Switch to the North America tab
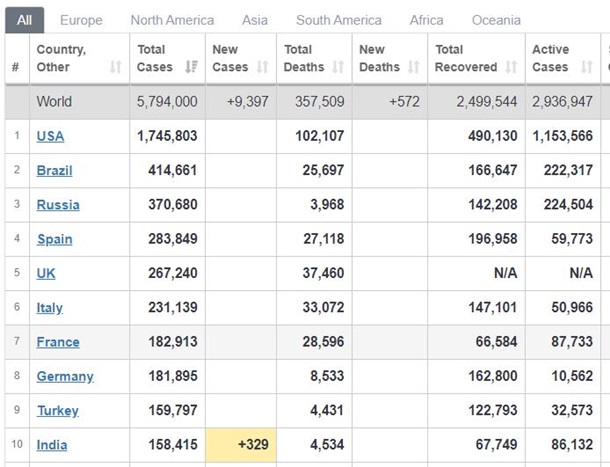This screenshot has height=467, width=610. point(172,20)
